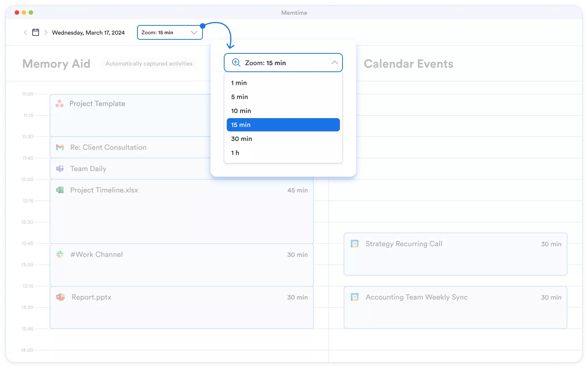Go to previous day arrow
Screen dimensions: 588x368
25,32
